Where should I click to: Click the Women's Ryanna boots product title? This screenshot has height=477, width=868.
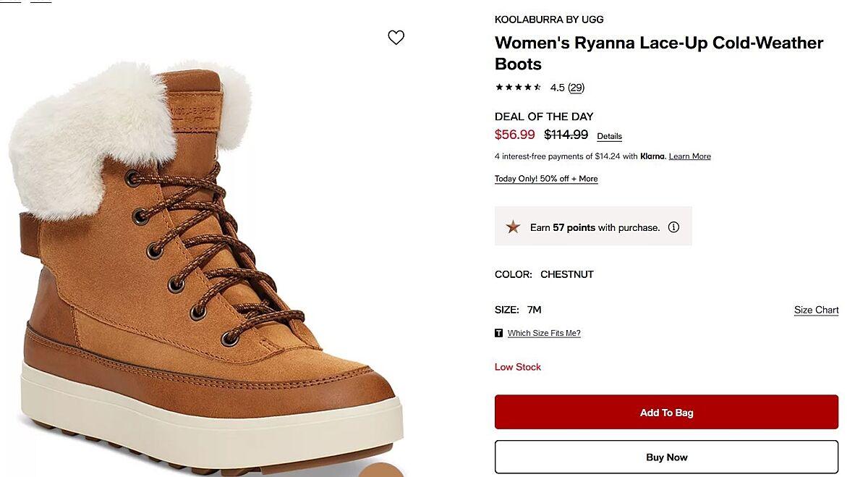pyautogui.click(x=658, y=53)
